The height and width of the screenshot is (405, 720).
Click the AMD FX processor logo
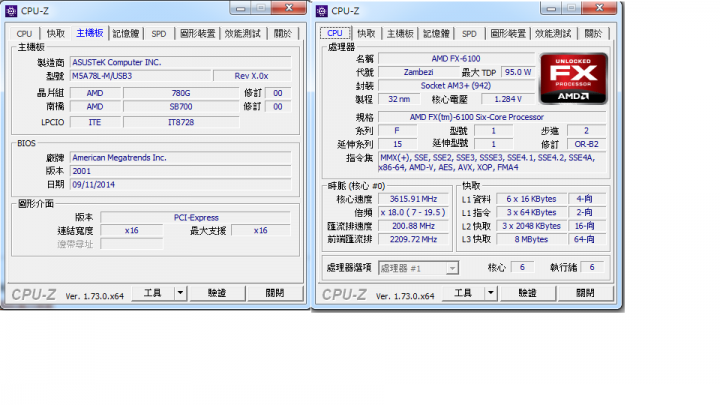pos(573,79)
